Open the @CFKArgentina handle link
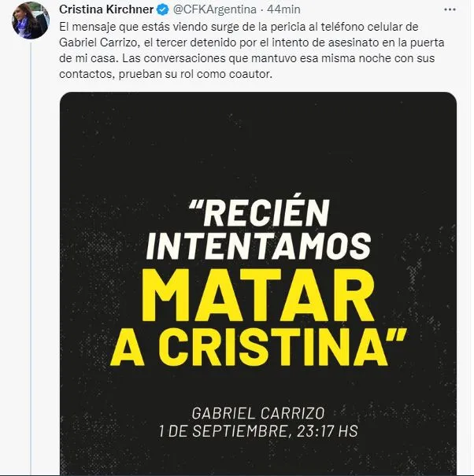 pyautogui.click(x=214, y=9)
